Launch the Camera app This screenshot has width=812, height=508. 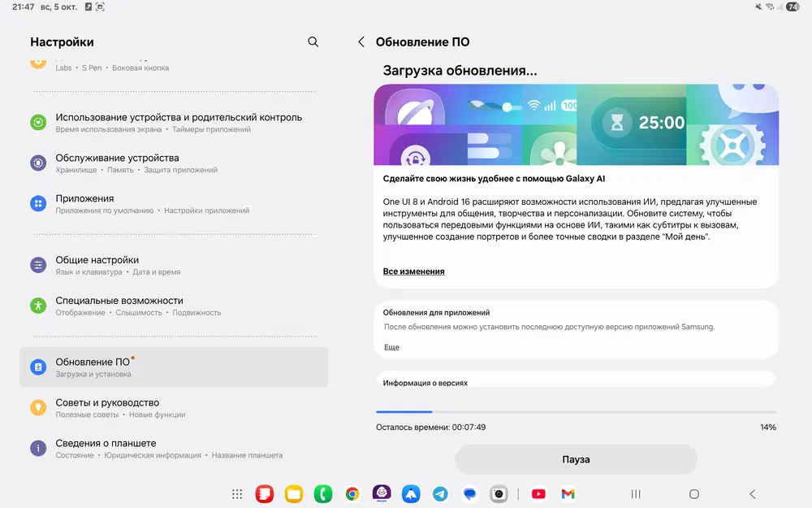(x=499, y=494)
